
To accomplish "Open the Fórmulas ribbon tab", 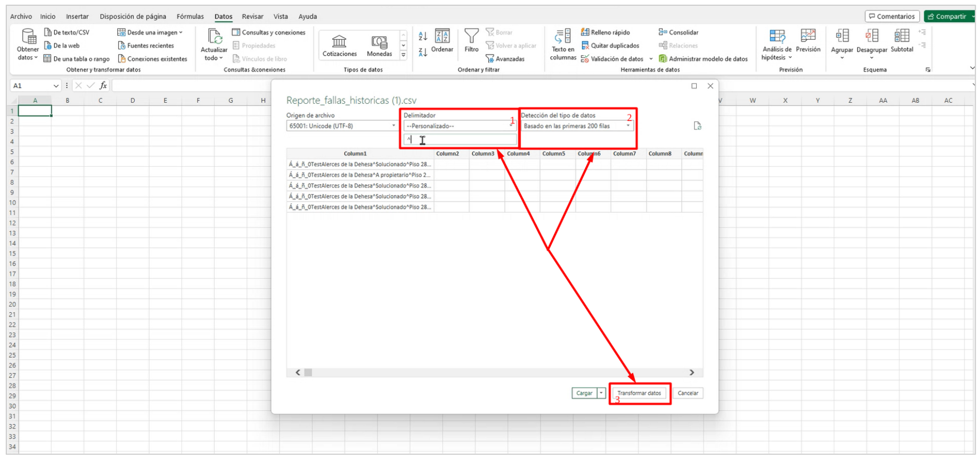I will point(190,16).
